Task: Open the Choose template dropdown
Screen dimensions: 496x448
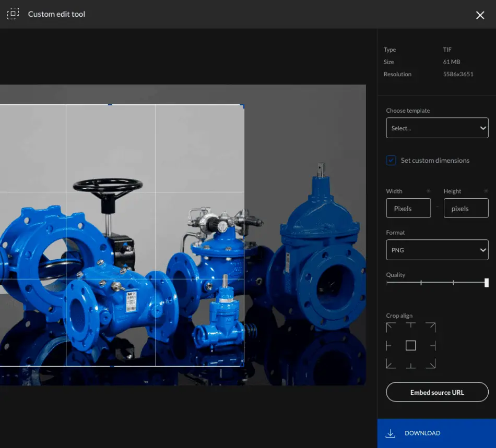Action: (x=437, y=128)
